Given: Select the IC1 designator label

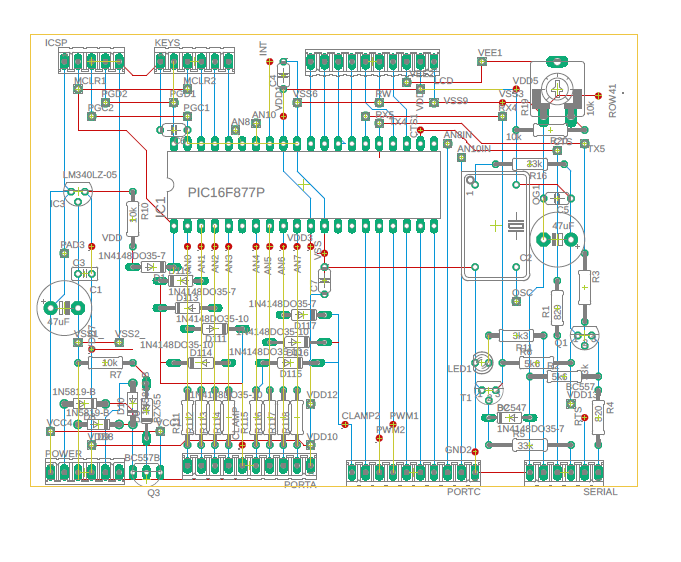Looking at the screenshot, I should point(161,208).
